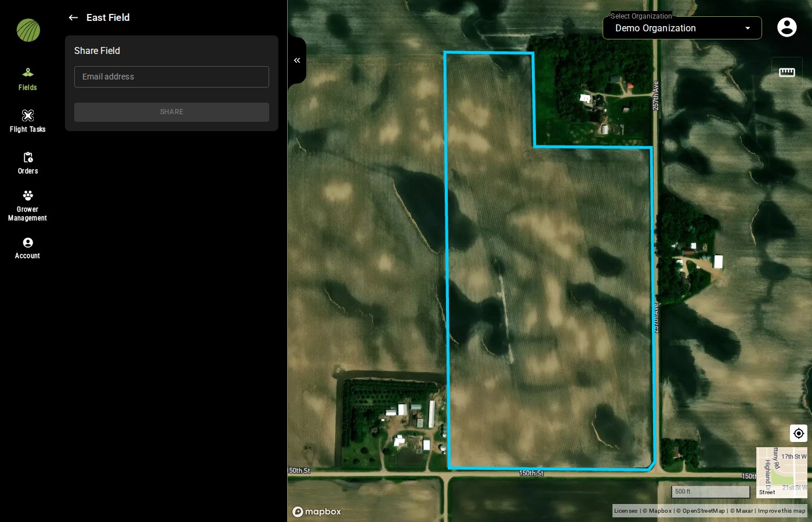Go to Orders page
The width and height of the screenshot is (812, 522).
(27, 163)
